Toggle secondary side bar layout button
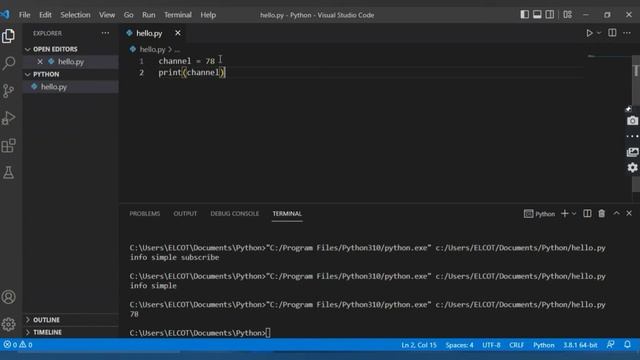 550,15
